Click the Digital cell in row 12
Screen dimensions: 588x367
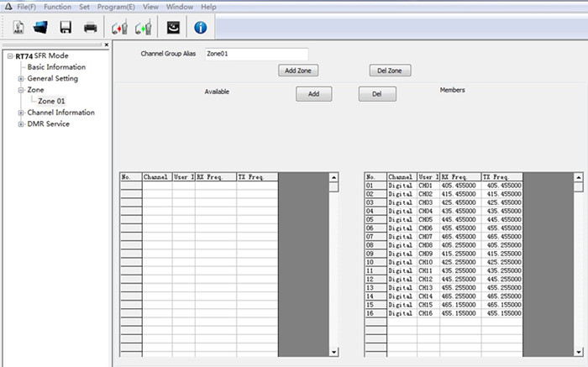click(x=402, y=280)
